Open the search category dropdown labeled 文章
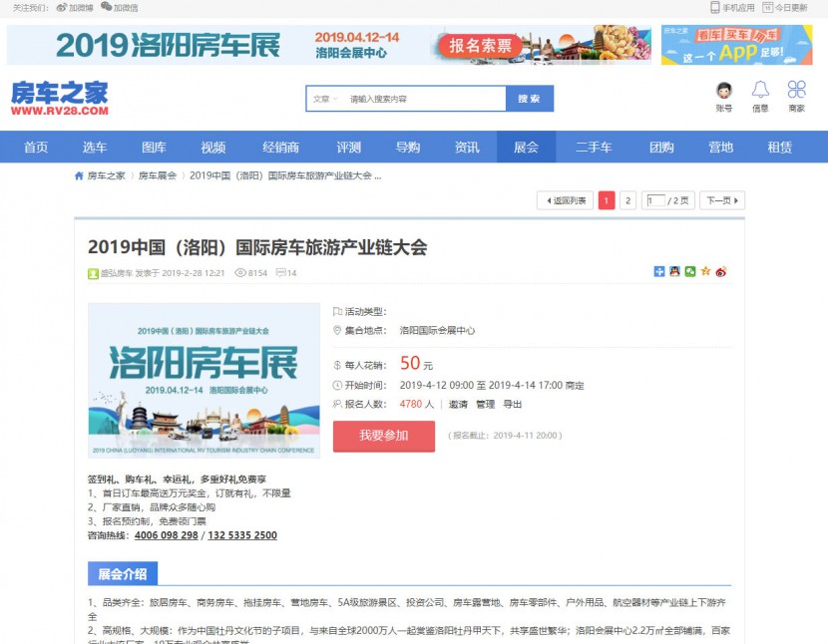The width and height of the screenshot is (828, 644). click(x=323, y=100)
